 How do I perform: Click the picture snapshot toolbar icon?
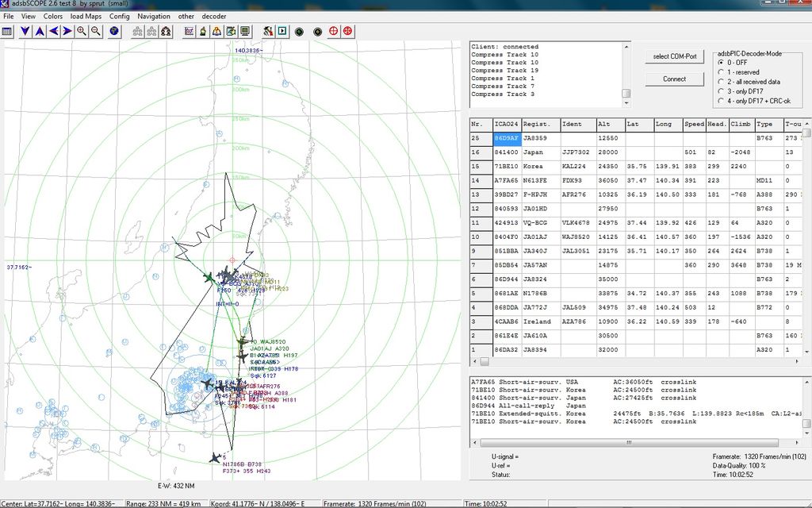(x=231, y=31)
